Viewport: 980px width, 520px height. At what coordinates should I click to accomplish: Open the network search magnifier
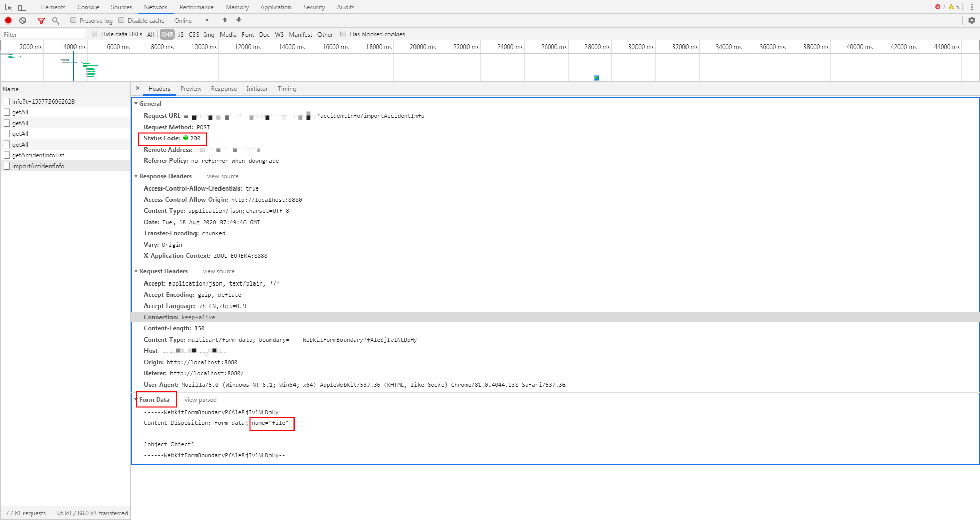coord(56,20)
